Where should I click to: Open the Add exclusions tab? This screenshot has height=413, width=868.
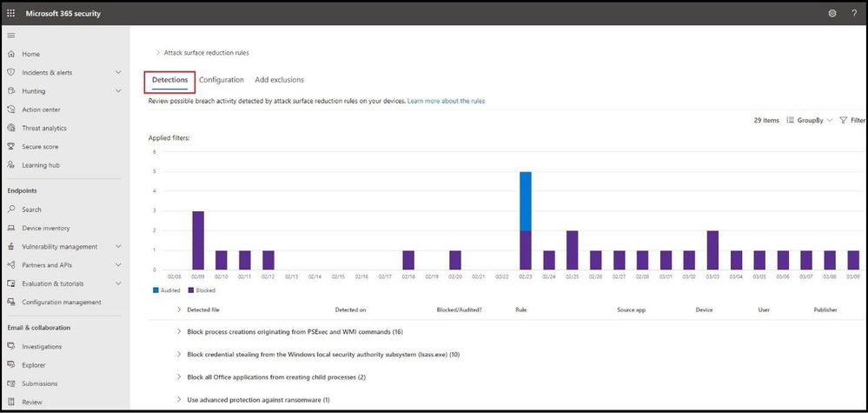coord(279,80)
